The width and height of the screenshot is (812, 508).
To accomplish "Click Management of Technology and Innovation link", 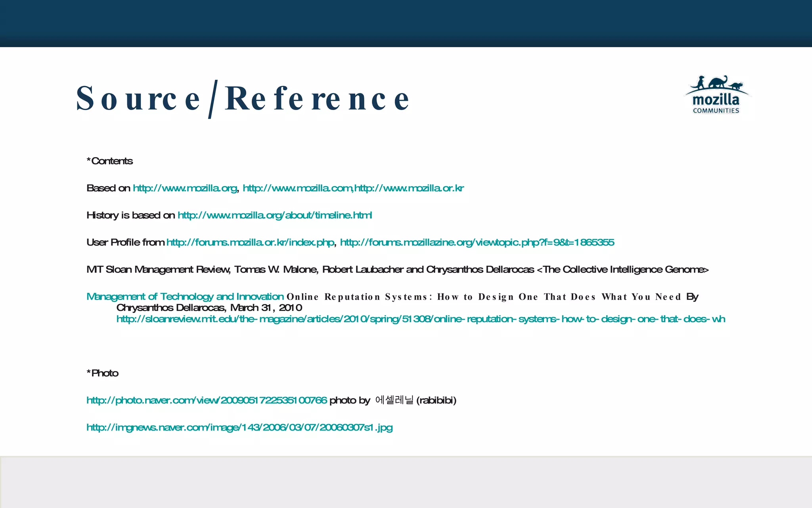I will point(185,297).
